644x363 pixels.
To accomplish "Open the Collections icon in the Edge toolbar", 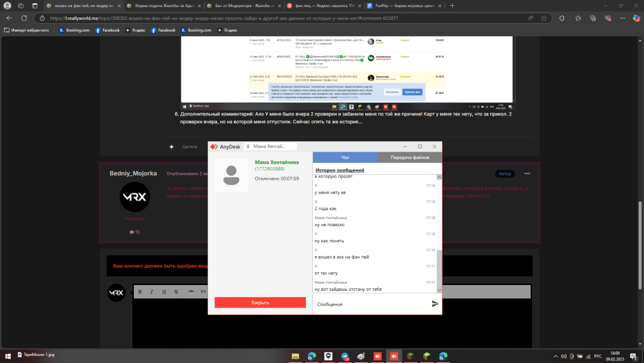I will click(593, 18).
